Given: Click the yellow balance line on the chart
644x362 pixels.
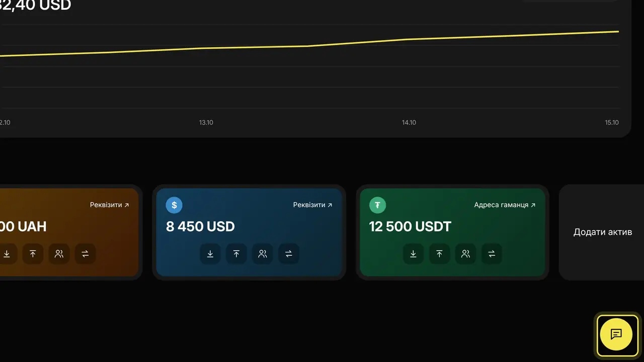Looking at the screenshot, I should pyautogui.click(x=308, y=46).
